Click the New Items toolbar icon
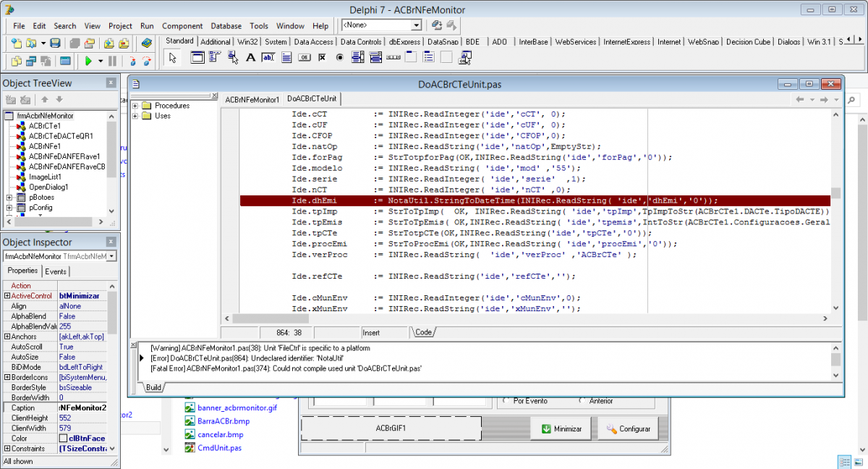The height and width of the screenshot is (469, 868). click(x=17, y=43)
